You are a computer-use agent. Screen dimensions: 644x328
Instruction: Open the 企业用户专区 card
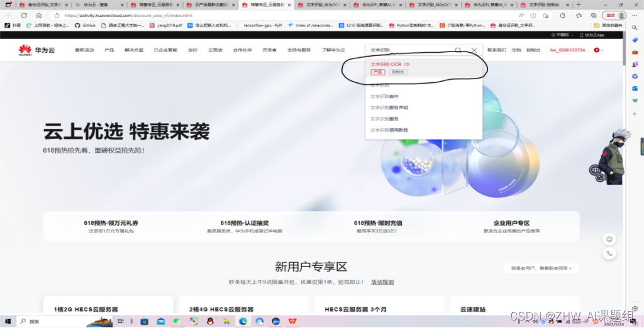[x=511, y=226]
